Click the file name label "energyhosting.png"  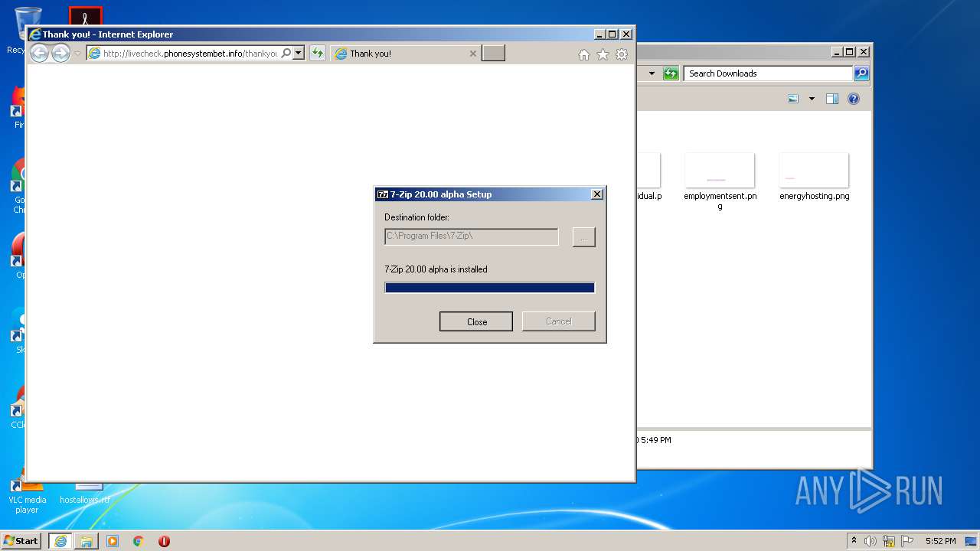(815, 196)
